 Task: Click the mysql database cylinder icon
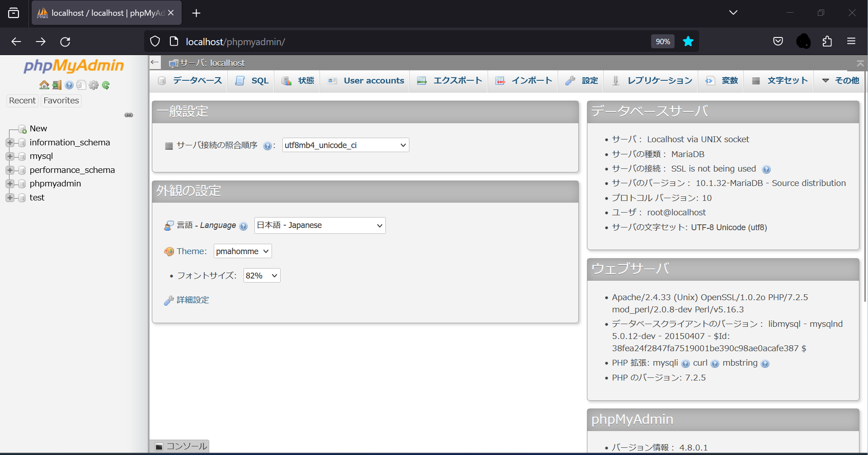pos(22,156)
